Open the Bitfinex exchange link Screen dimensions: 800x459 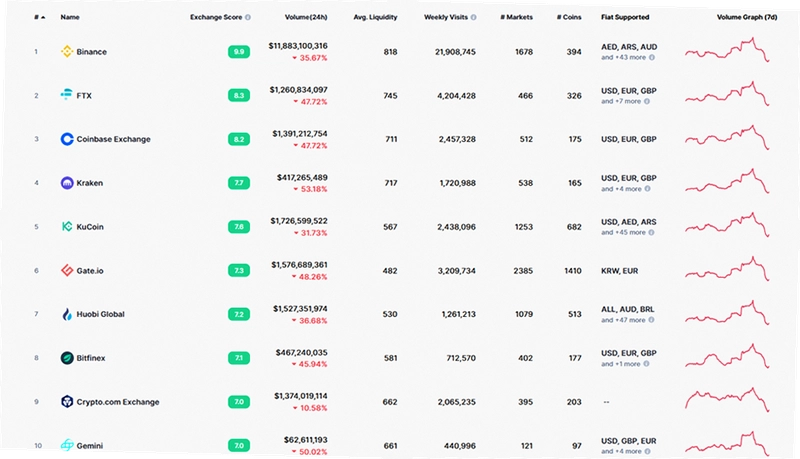[x=91, y=358]
